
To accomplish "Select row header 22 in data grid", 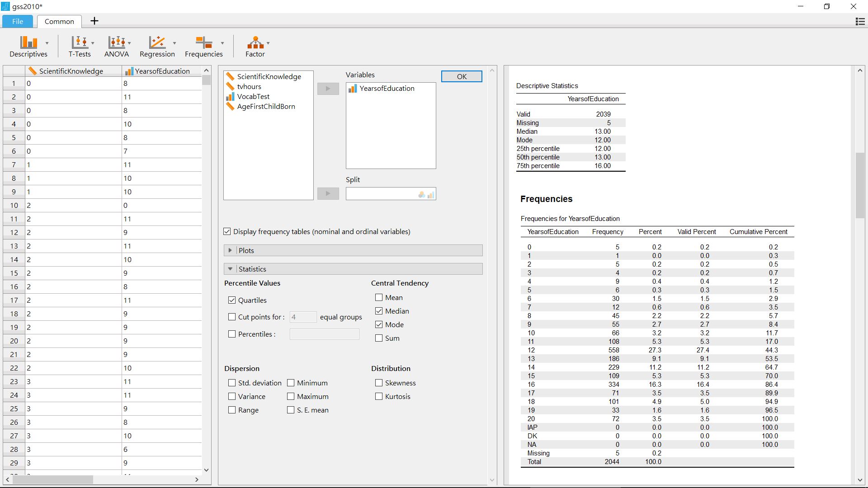I will [x=14, y=368].
